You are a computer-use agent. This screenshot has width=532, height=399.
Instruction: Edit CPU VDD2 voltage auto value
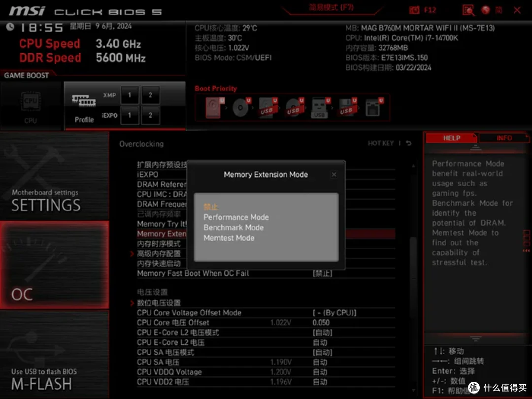coord(320,382)
